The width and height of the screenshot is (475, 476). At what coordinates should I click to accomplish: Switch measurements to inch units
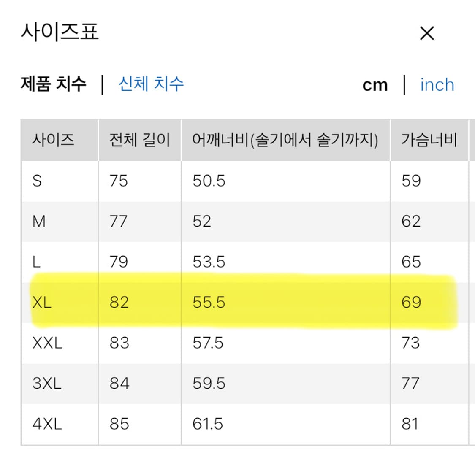[437, 85]
